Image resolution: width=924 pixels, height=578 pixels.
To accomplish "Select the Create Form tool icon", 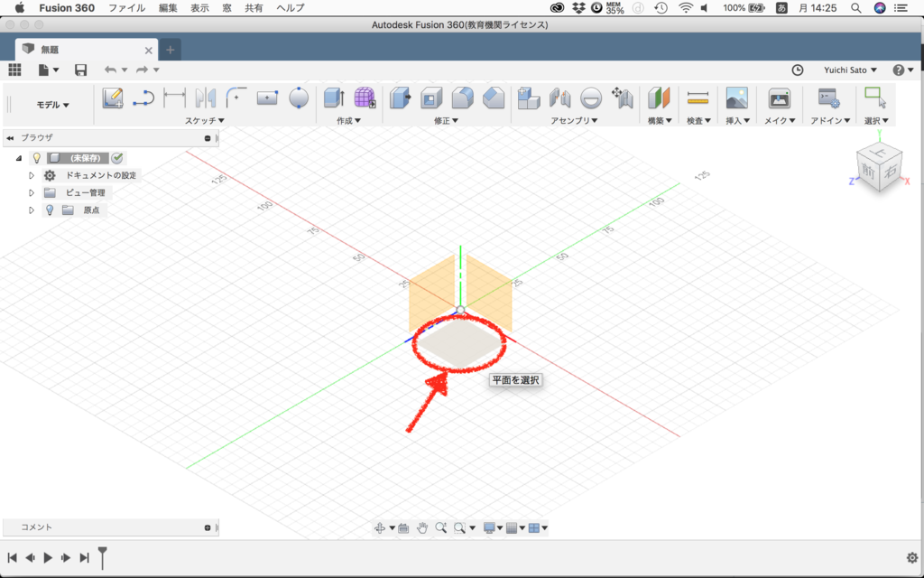I will pos(365,98).
